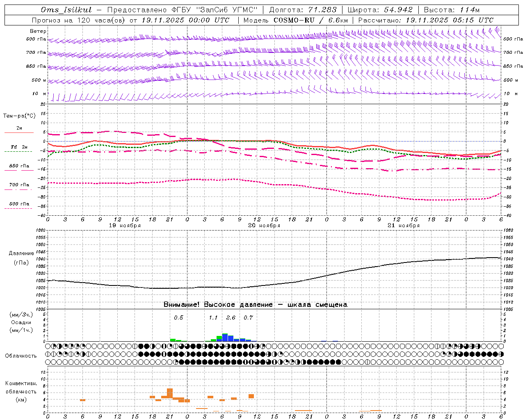Click the '(гПа)' pressure unit label

tap(21, 263)
